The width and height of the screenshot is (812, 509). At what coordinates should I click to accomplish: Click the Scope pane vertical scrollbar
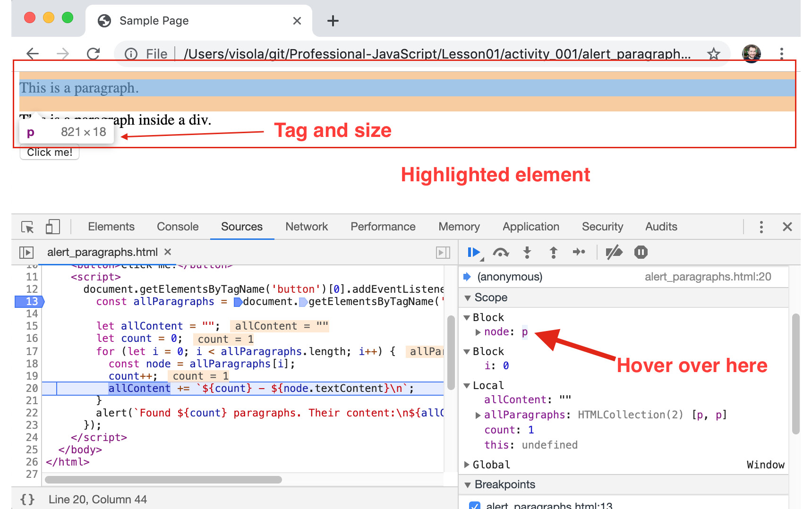[x=796, y=373]
